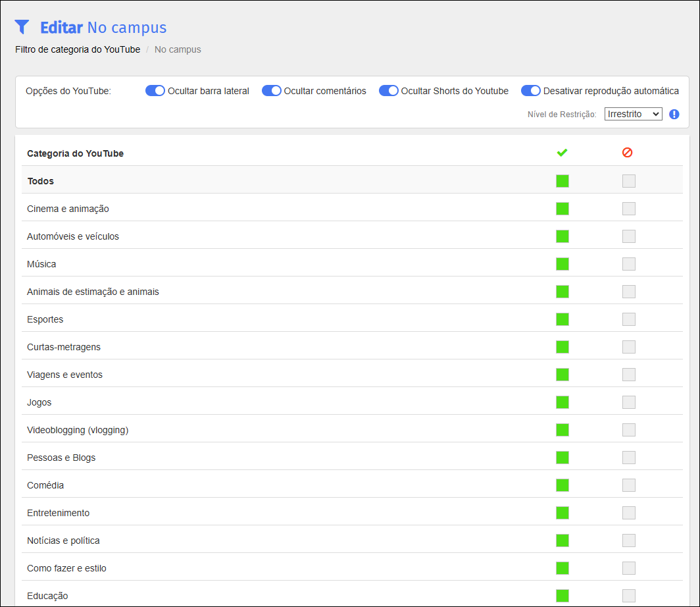Image resolution: width=700 pixels, height=607 pixels.
Task: Toggle Ocultar Shorts do Youtube switch
Action: pos(388,91)
